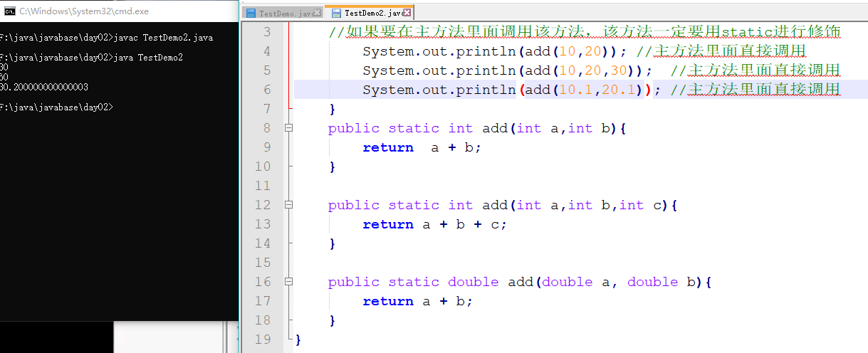Click the closing brace on line 18
This screenshot has width=868, height=353.
[332, 320]
